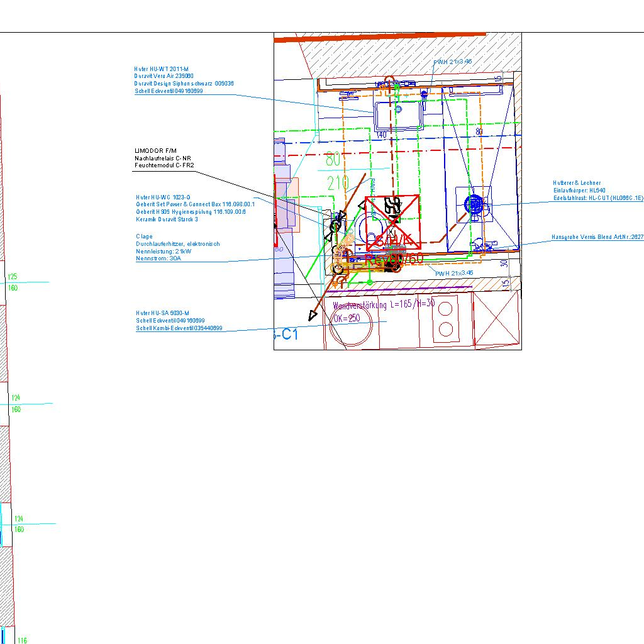This screenshot has width=644, height=644.
Task: Click the green 80 dimension text
Action: point(333,160)
